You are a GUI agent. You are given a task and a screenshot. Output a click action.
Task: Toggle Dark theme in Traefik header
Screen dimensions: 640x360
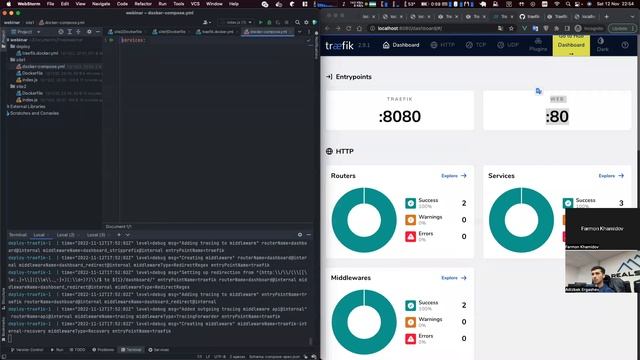point(602,45)
